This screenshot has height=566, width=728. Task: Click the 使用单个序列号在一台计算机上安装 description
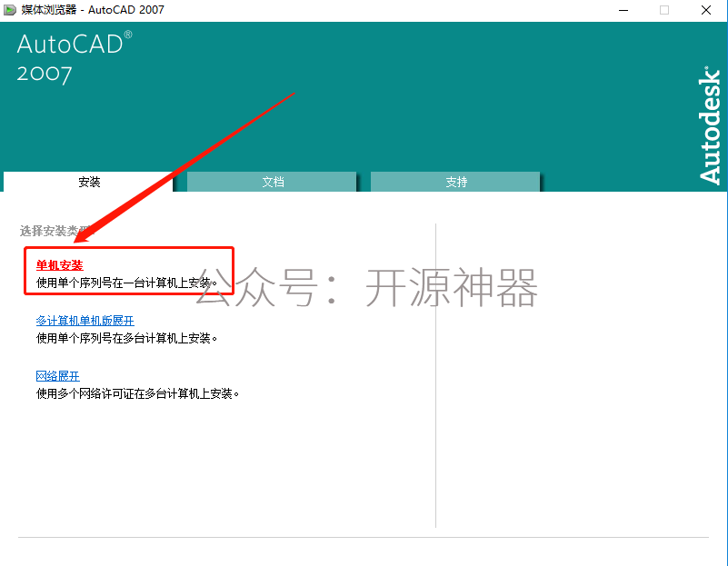[126, 283]
